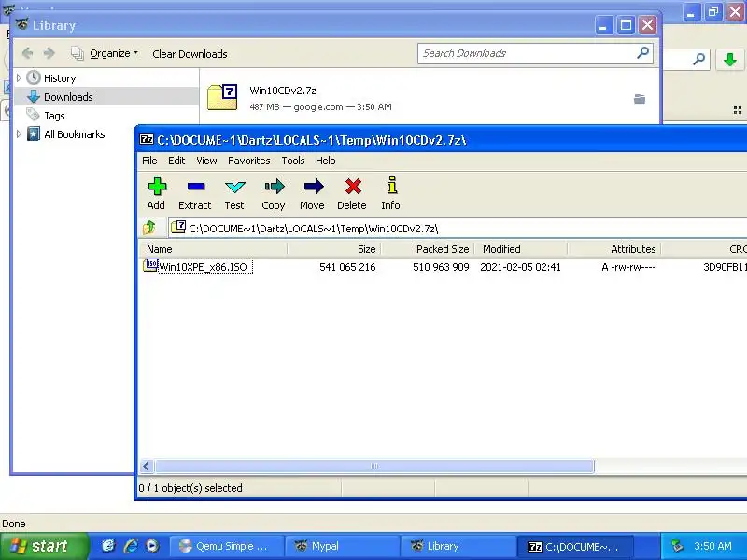
Task: Open the Windows Start menu
Action: 44,546
